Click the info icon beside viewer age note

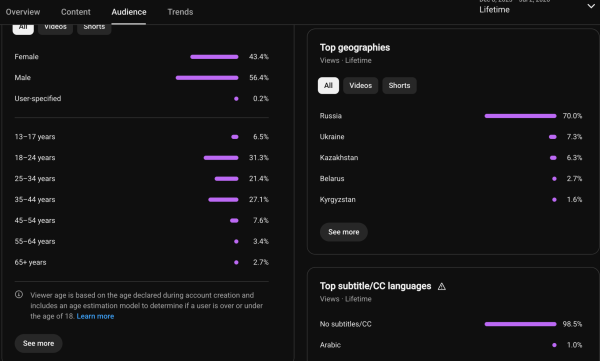tap(19, 294)
